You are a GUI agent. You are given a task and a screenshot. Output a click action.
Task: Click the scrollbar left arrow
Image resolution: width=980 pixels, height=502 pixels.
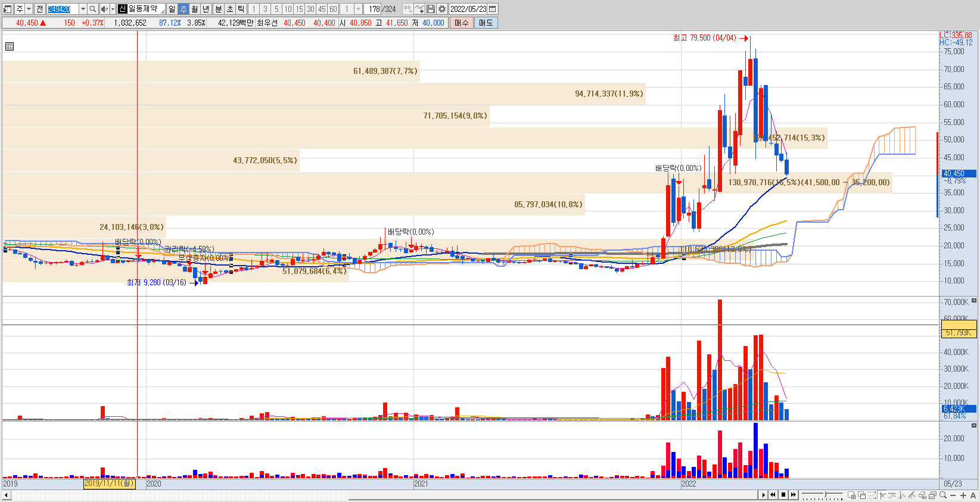tap(7, 495)
